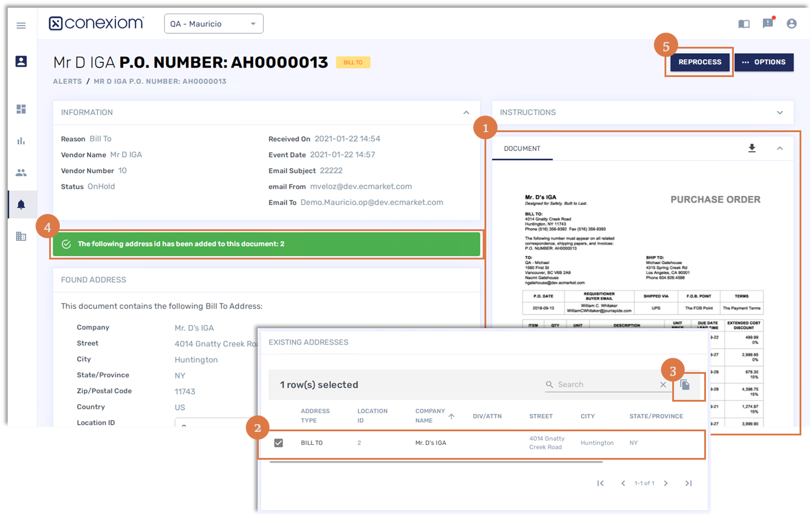Click the copy address icon
Screen dimensions: 812x516
(x=685, y=385)
